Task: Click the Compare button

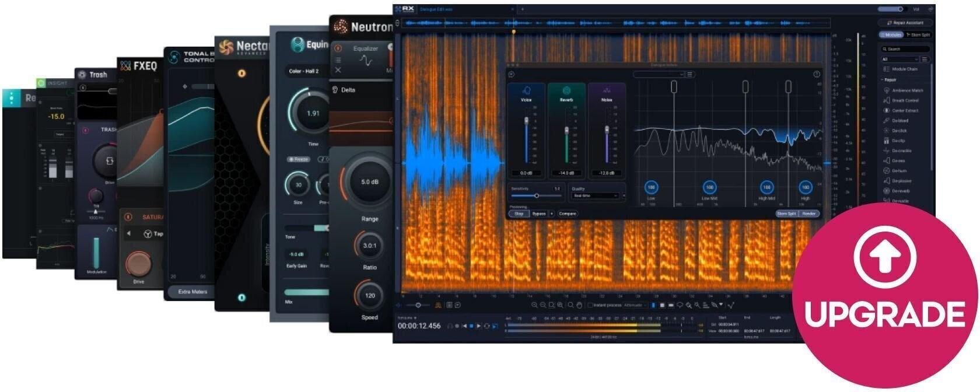Action: point(567,213)
